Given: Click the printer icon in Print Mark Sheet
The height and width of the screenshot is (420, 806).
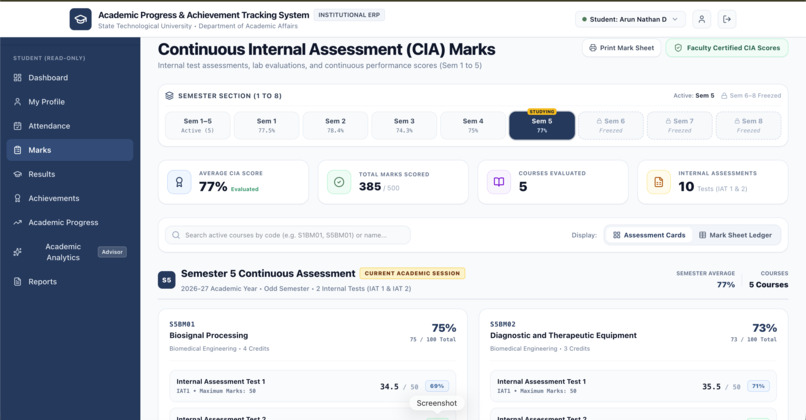Looking at the screenshot, I should (x=593, y=48).
